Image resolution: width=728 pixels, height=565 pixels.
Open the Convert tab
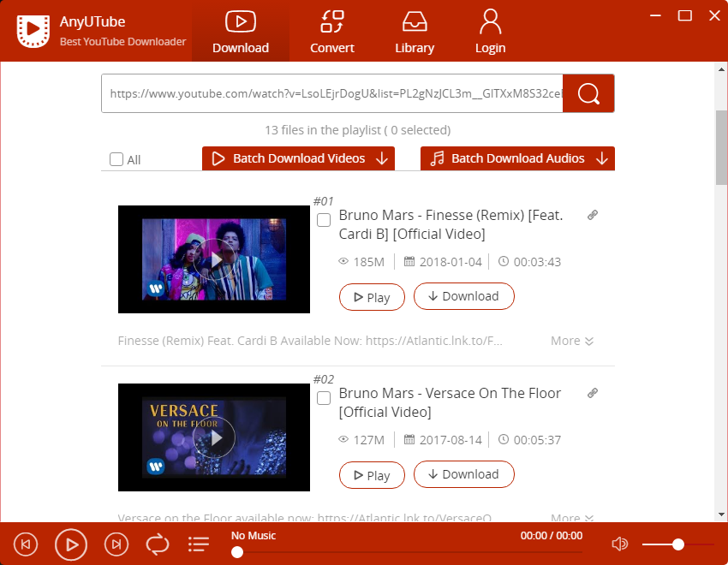(x=332, y=32)
